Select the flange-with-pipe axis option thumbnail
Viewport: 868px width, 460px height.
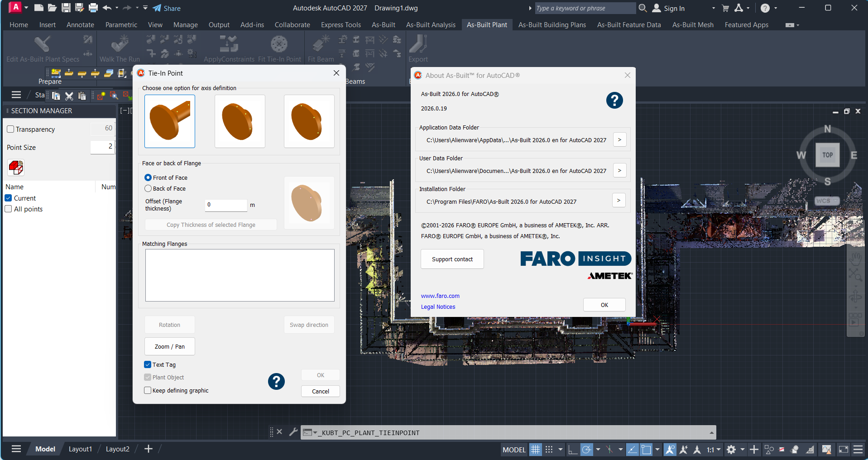(x=170, y=121)
